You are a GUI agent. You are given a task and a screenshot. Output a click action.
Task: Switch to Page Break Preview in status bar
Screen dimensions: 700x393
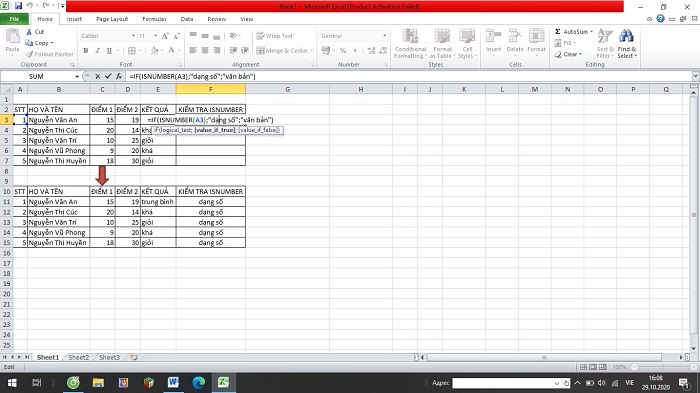pyautogui.click(x=603, y=367)
